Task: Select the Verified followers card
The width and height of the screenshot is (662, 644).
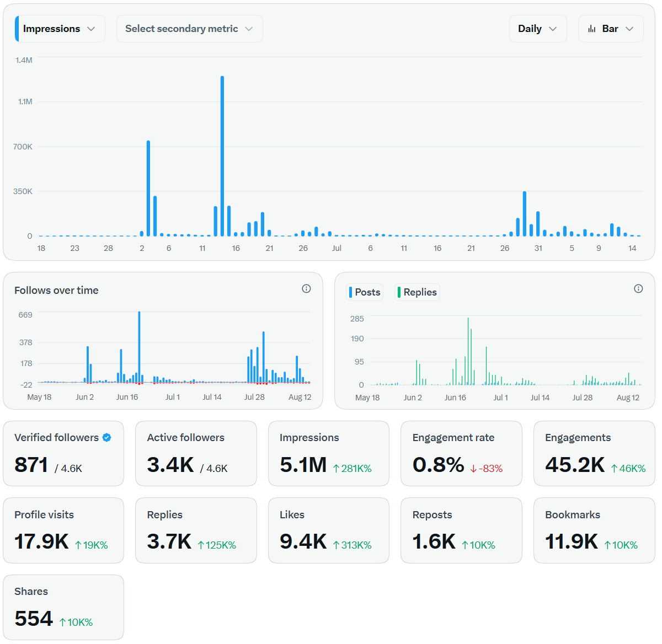Action: coord(63,454)
